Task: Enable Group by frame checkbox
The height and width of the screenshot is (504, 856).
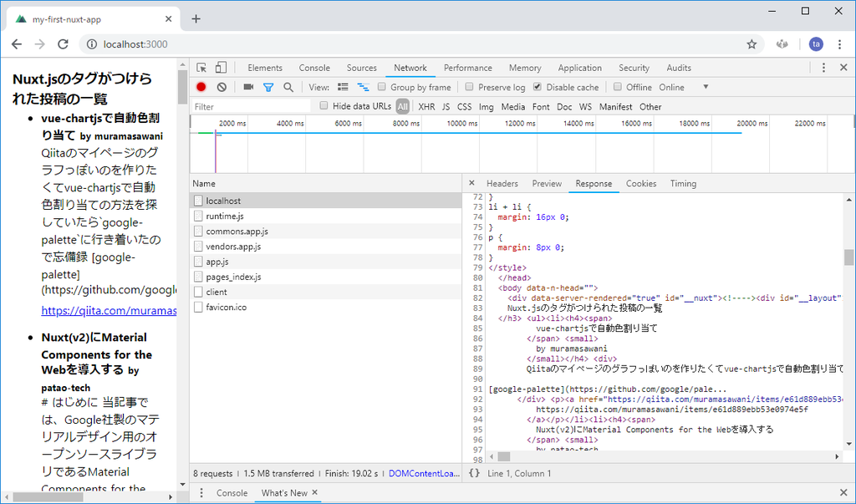Action: (381, 87)
